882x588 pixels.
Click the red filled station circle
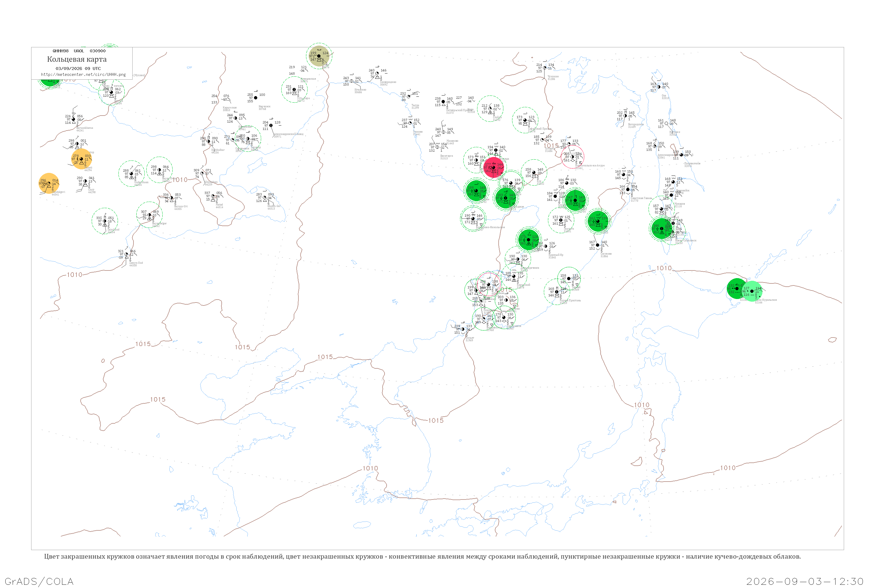click(494, 168)
